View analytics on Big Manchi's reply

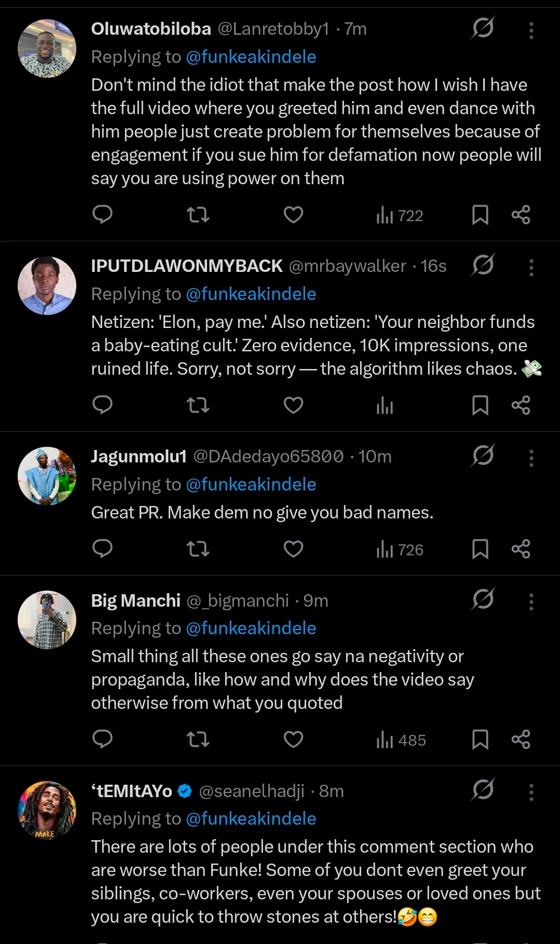pos(401,740)
